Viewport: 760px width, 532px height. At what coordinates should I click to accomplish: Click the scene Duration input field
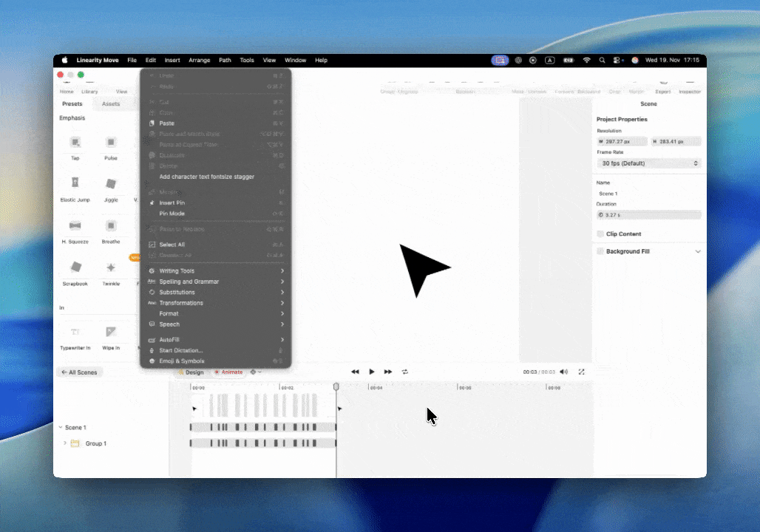(x=648, y=215)
